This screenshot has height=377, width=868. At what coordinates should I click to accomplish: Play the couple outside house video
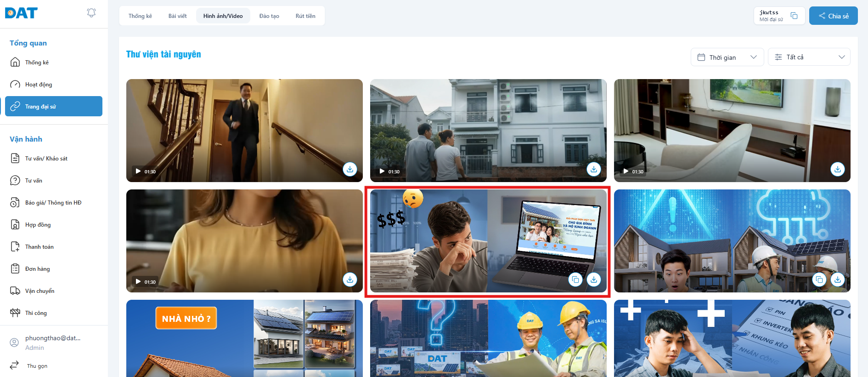[382, 171]
